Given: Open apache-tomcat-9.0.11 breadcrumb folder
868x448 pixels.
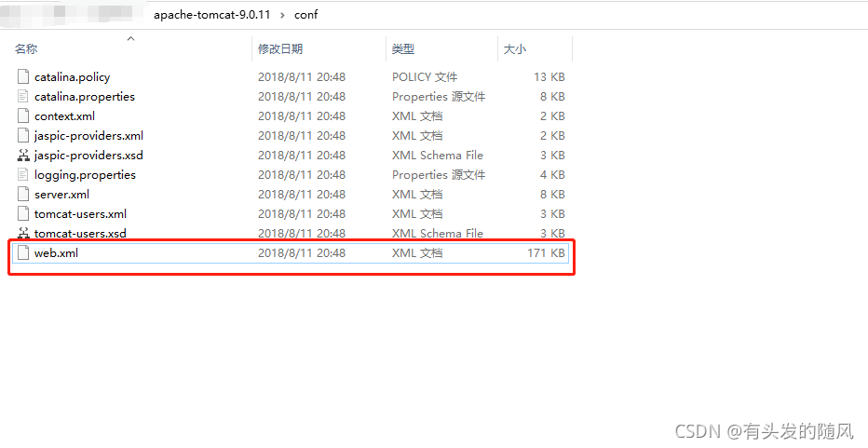Looking at the screenshot, I should 212,14.
